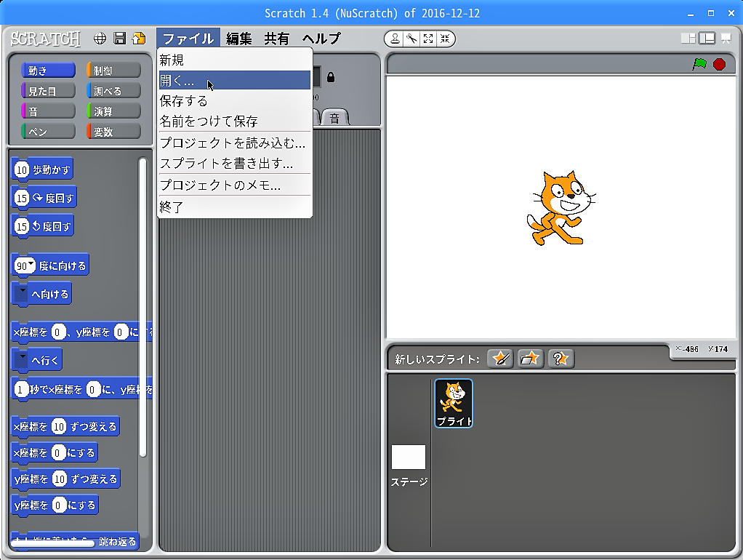Viewport: 743px width, 560px height.
Task: Open the ヘルプ menu
Action: click(322, 39)
